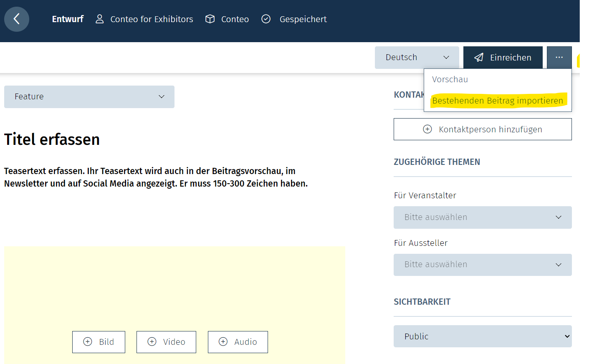Click the plus icon on the Bild button
This screenshot has height=364, width=612.
(x=88, y=342)
